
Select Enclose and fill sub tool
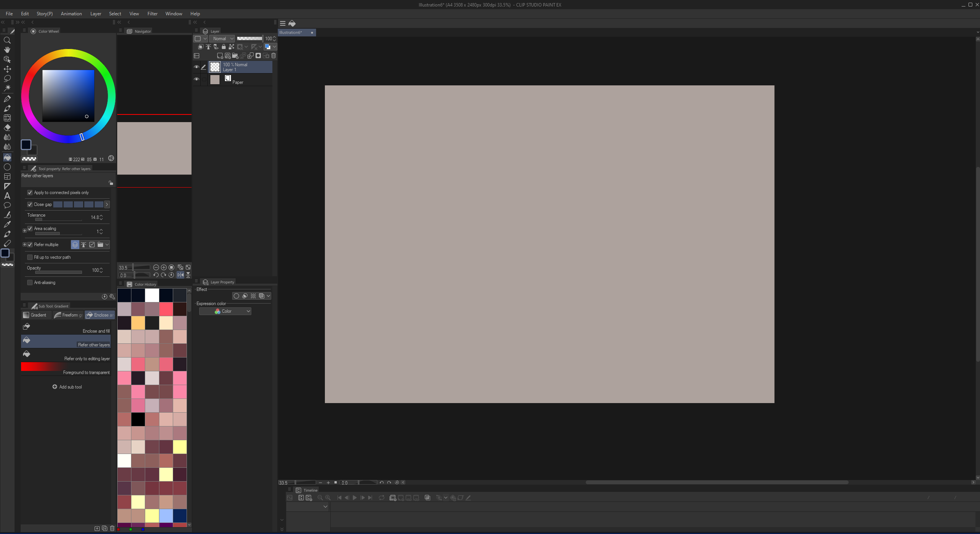pos(66,328)
